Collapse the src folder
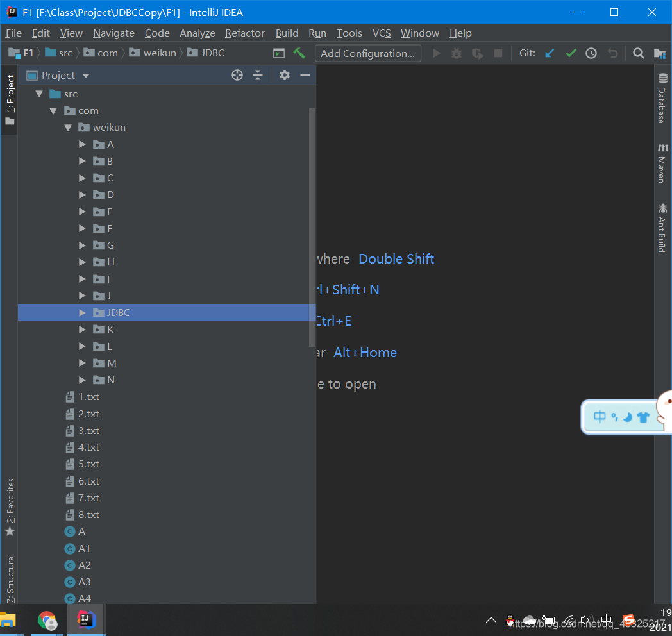The image size is (672, 636). click(39, 94)
